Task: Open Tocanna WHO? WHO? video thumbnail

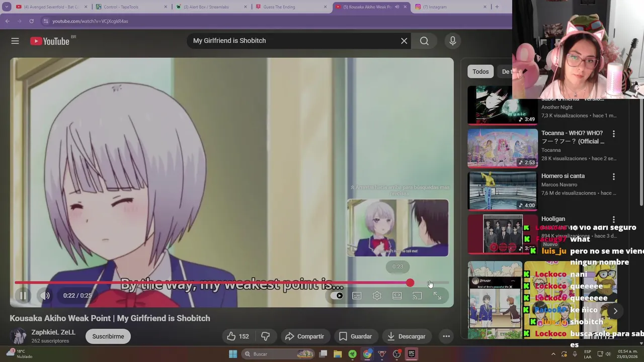Action: tap(503, 148)
